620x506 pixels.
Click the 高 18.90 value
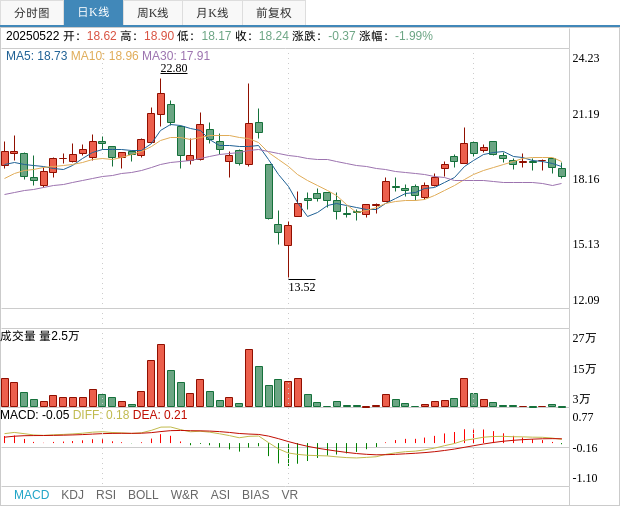tap(147, 36)
